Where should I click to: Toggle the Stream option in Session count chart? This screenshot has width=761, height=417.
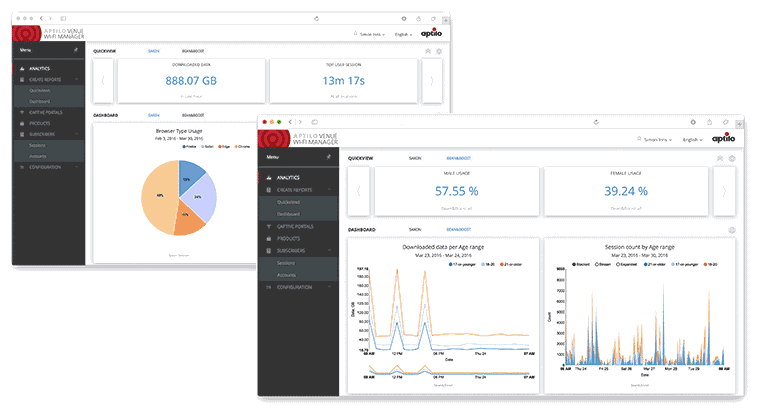tap(609, 264)
